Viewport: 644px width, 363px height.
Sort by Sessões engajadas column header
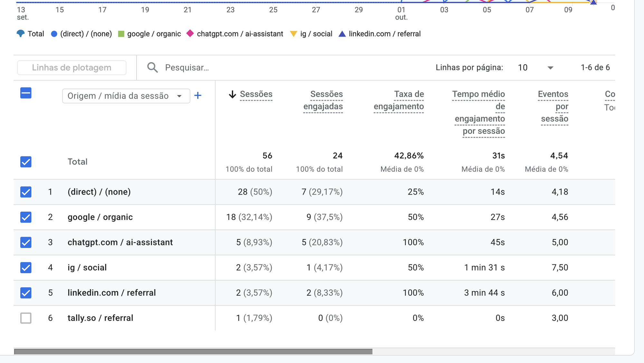point(323,100)
